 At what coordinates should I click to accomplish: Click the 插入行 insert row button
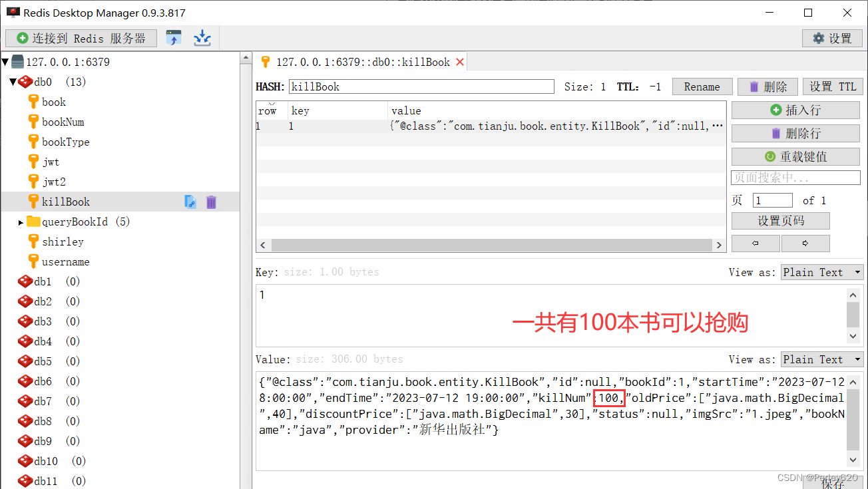795,110
